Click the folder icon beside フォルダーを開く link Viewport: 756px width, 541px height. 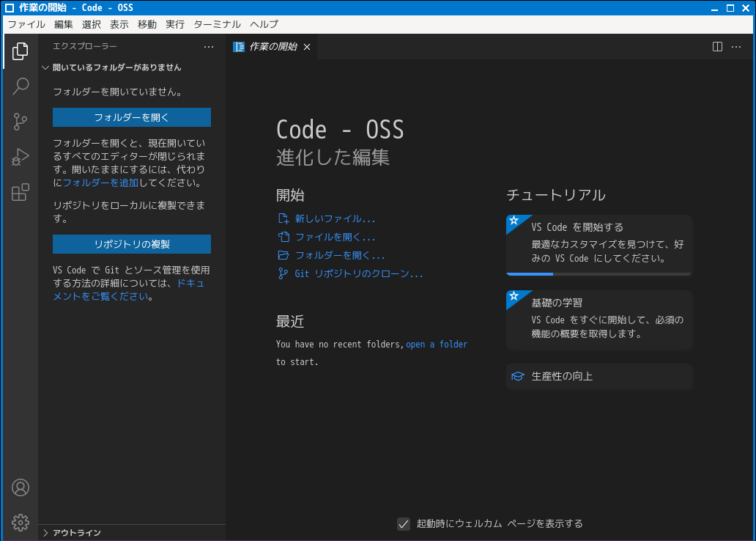click(283, 255)
